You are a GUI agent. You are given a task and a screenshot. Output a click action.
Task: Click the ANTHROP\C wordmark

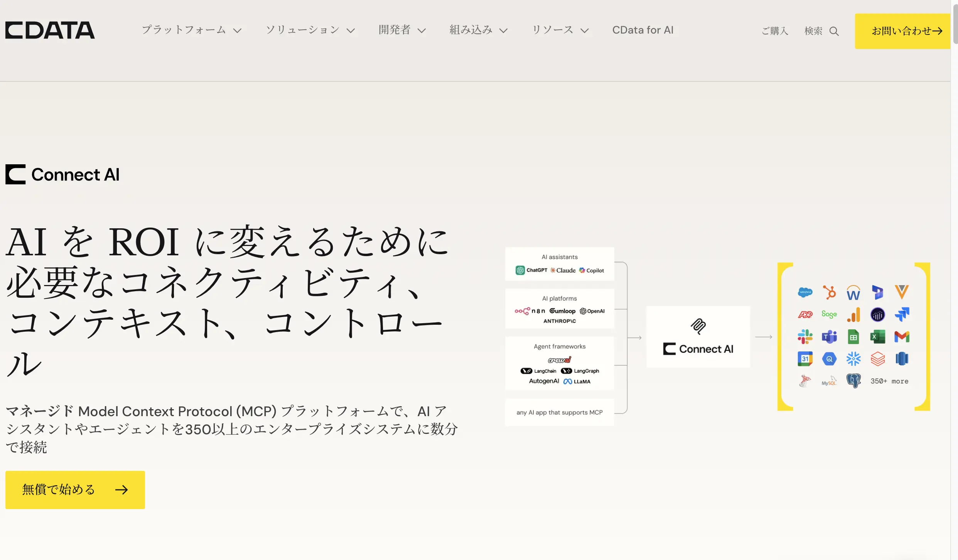(560, 321)
